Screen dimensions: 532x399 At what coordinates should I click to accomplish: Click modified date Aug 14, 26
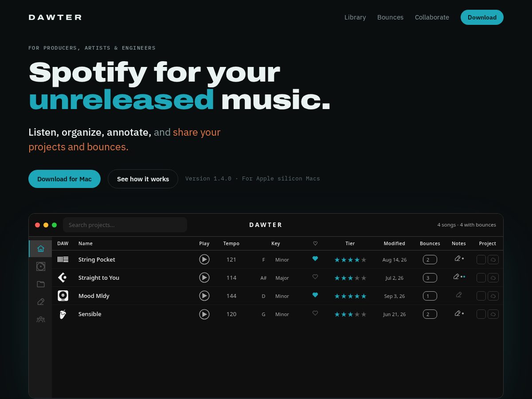[395, 260]
